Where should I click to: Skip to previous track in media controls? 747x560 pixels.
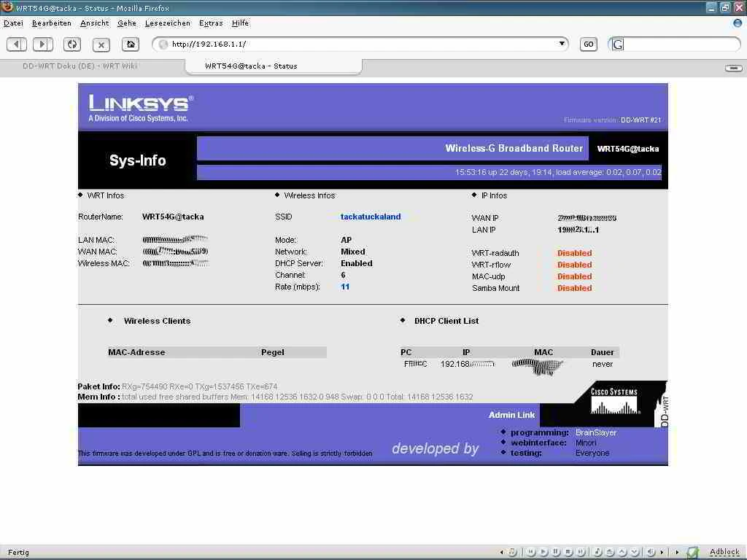coord(530,552)
